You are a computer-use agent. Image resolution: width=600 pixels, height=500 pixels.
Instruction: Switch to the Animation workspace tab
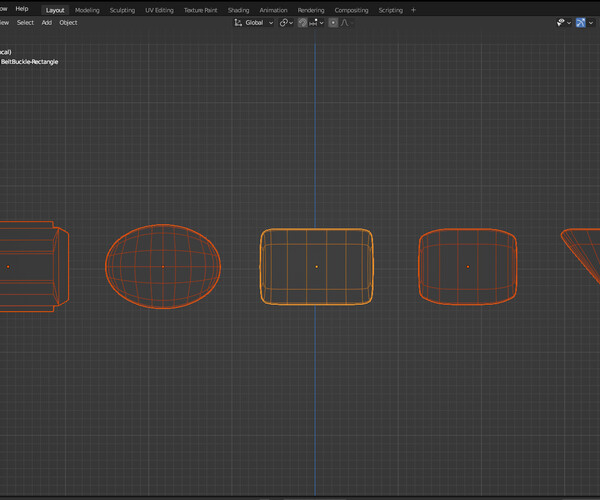tap(273, 10)
